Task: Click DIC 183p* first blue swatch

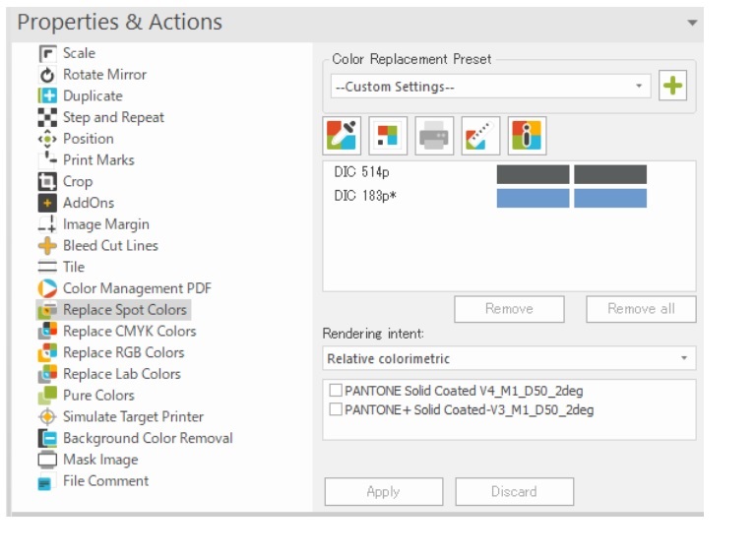Action: click(x=533, y=198)
